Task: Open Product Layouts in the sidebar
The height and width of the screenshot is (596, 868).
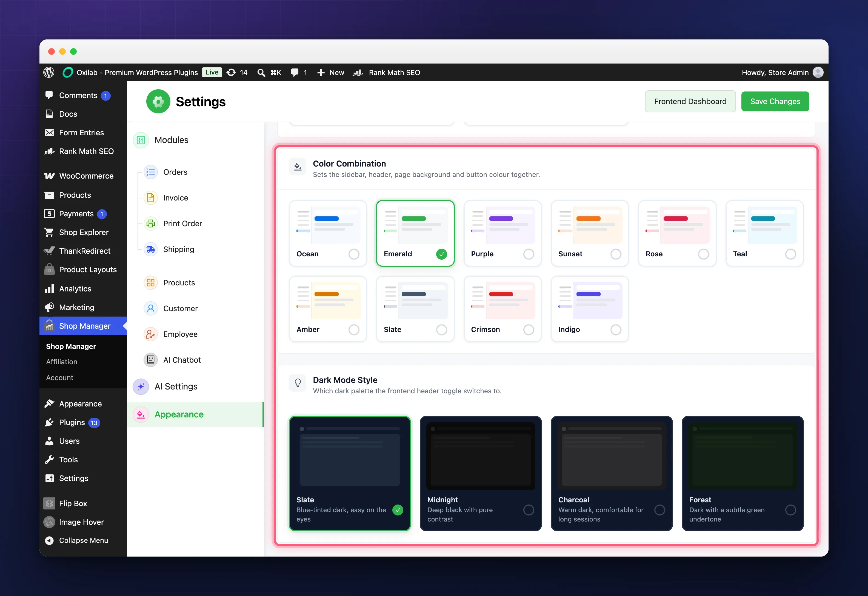Action: pyautogui.click(x=83, y=270)
